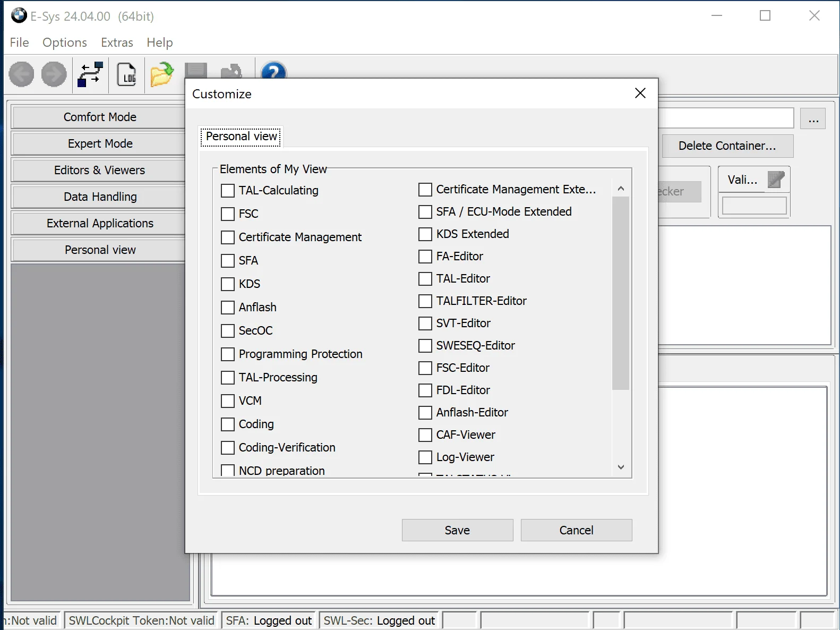Enable the TALFILTER-Editor checkbox
The image size is (840, 630).
425,301
